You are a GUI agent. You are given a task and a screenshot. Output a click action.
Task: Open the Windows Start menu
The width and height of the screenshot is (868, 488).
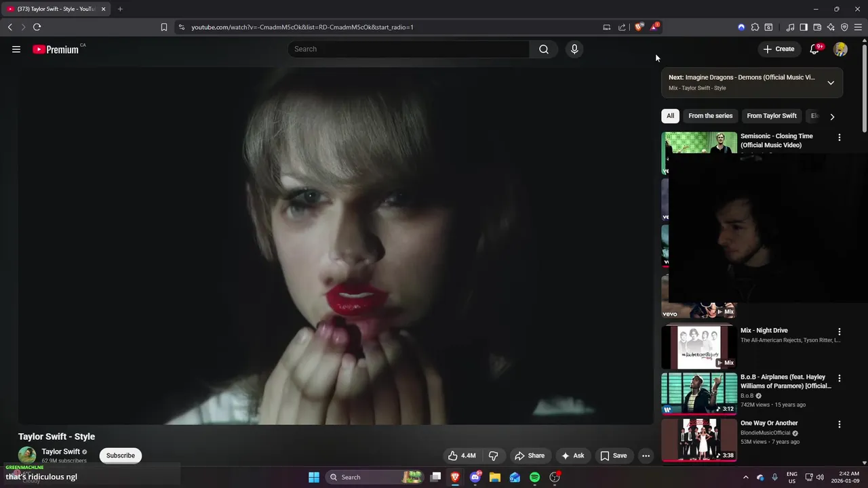pos(314,477)
